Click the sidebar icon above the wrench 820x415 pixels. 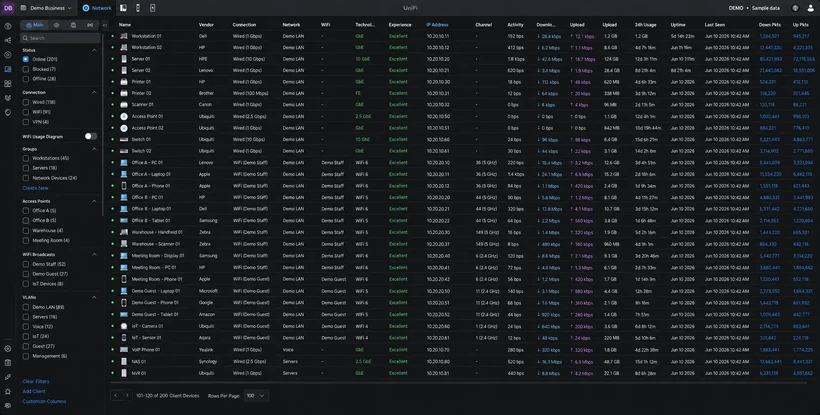[x=8, y=363]
